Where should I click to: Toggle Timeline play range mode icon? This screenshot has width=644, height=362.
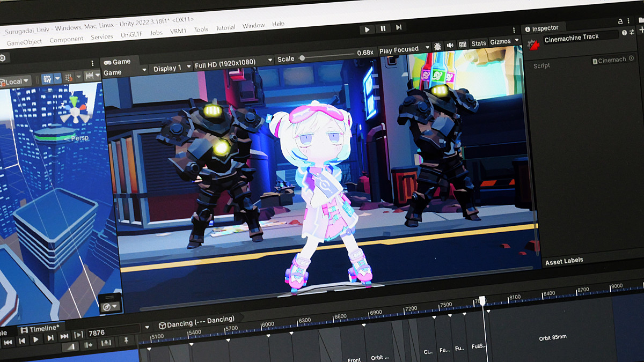click(78, 335)
